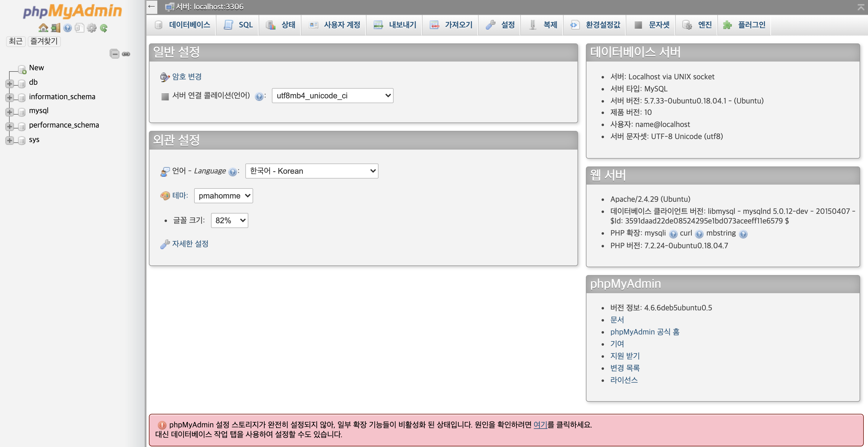868x447 pixels.
Task: Click the collapse all tree icon
Action: coord(115,54)
